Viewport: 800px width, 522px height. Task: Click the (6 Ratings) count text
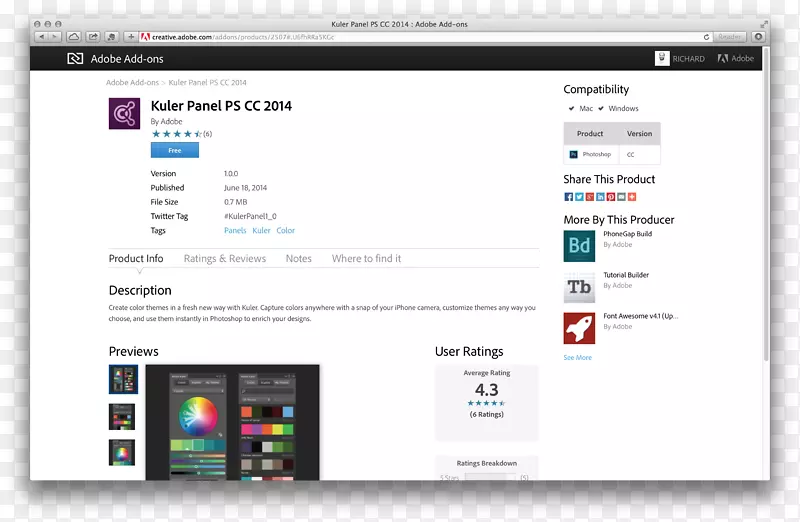pyautogui.click(x=487, y=414)
